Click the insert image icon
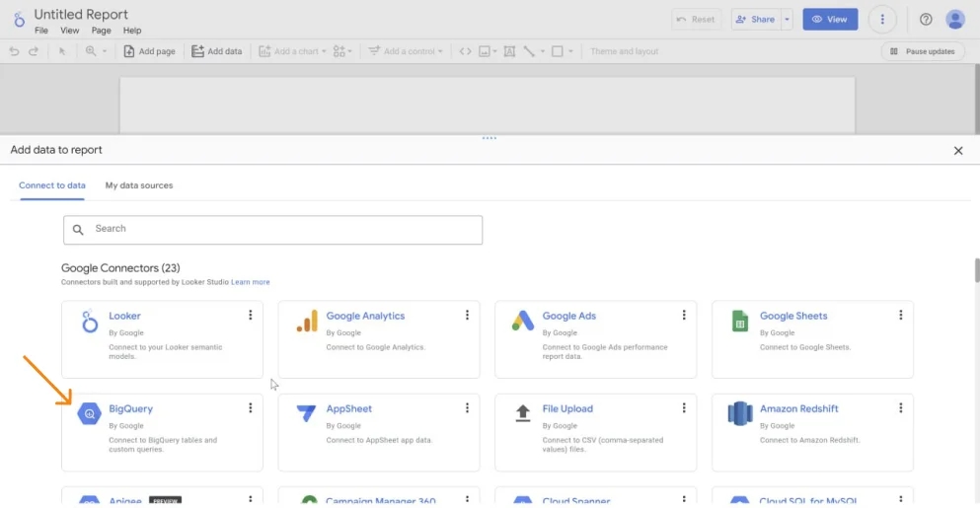 tap(485, 51)
